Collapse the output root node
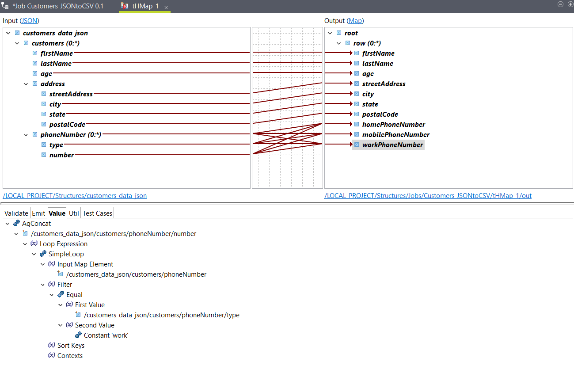The image size is (574, 392). click(x=330, y=33)
